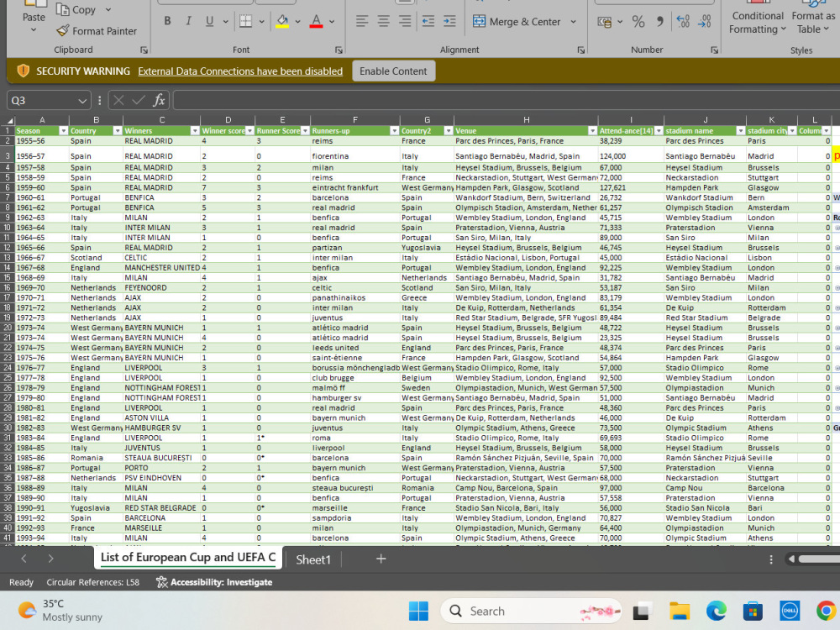The image size is (840, 630).
Task: Expand the Font Color dropdown arrow
Action: tap(331, 21)
